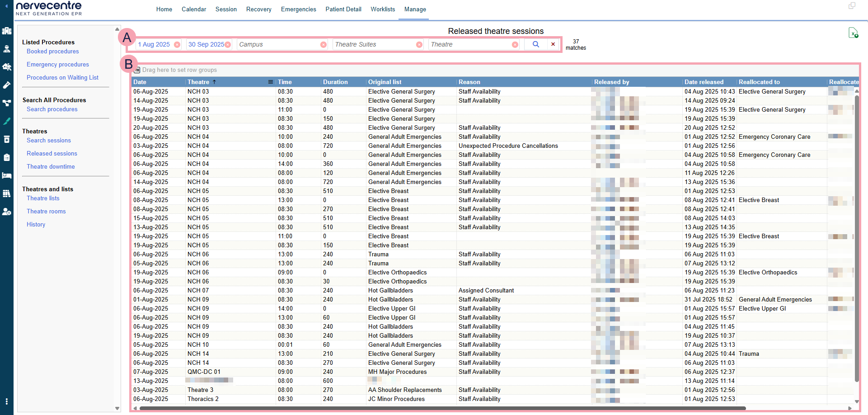
Task: Run search with the magnifying glass button
Action: tap(535, 44)
